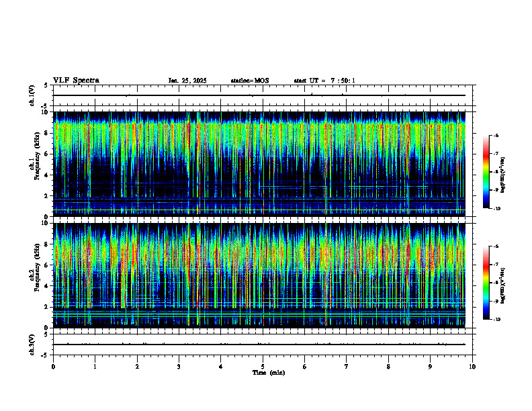Image resolution: width=532 pixels, height=411 pixels.
Task: Click inside the ch.1 voltage waveform strip
Action: pos(263,95)
